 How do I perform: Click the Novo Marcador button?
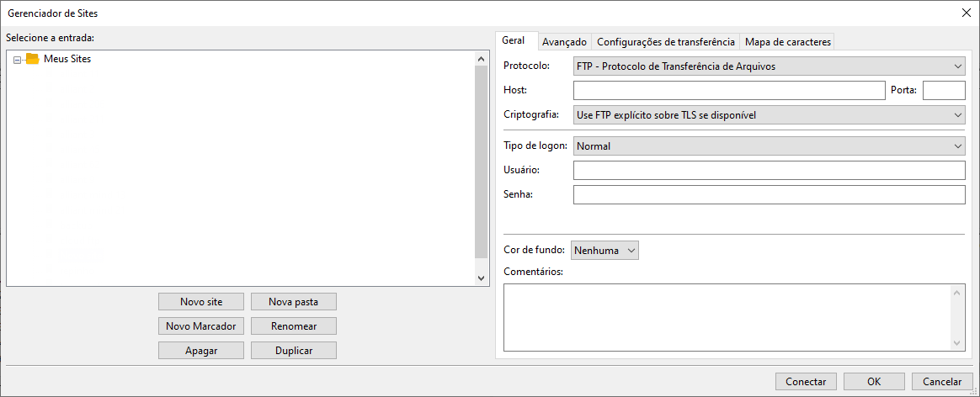(201, 326)
